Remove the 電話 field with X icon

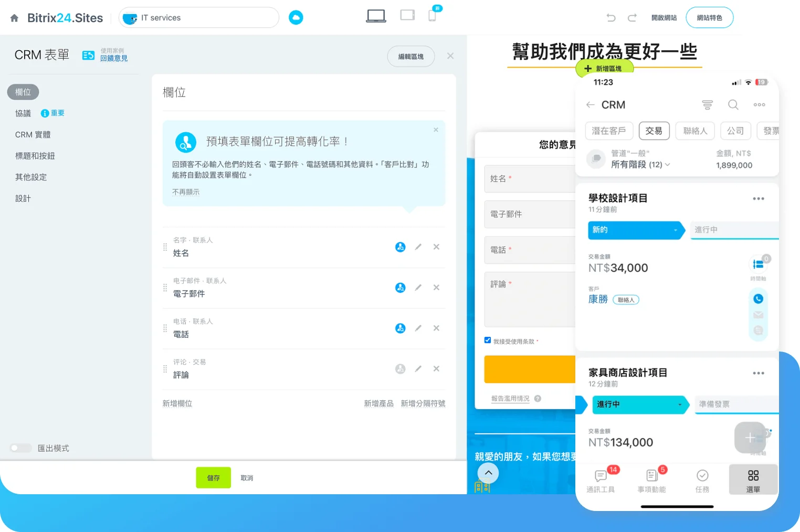click(436, 328)
